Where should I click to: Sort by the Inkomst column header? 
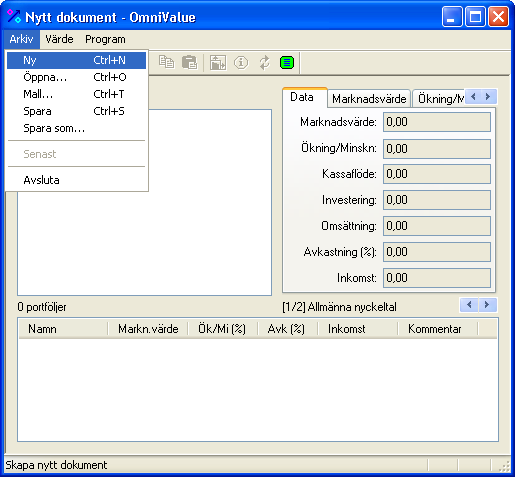[x=358, y=329]
